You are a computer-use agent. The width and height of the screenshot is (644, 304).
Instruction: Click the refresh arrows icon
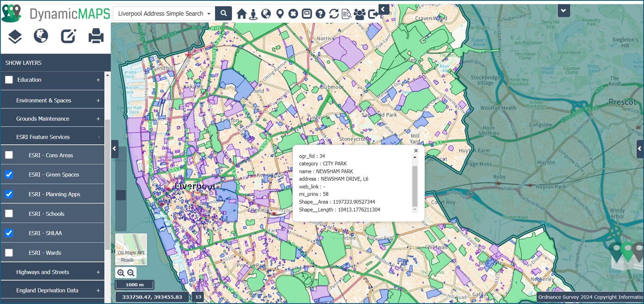[x=334, y=14]
